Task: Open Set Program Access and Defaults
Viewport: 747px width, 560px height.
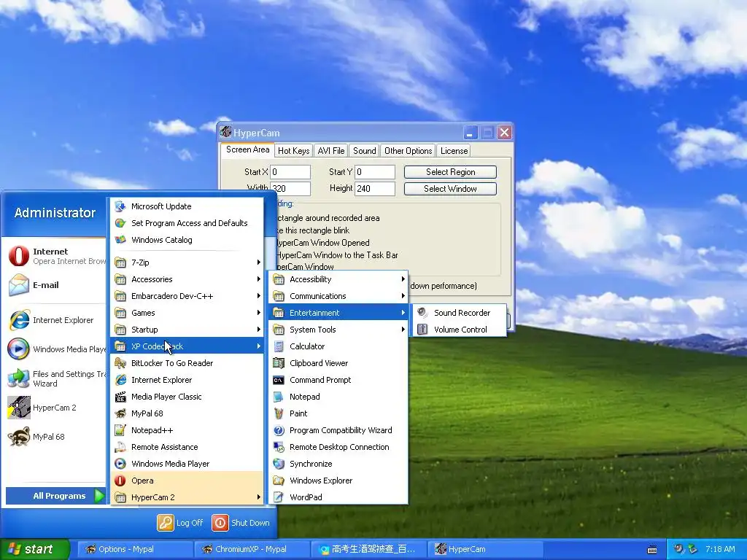Action: [x=187, y=223]
